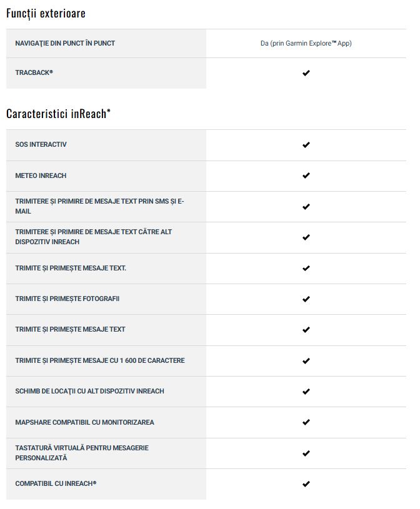Click checkmark for SMS și e-mail messaging row
The height and width of the screenshot is (509, 420).
point(306,207)
